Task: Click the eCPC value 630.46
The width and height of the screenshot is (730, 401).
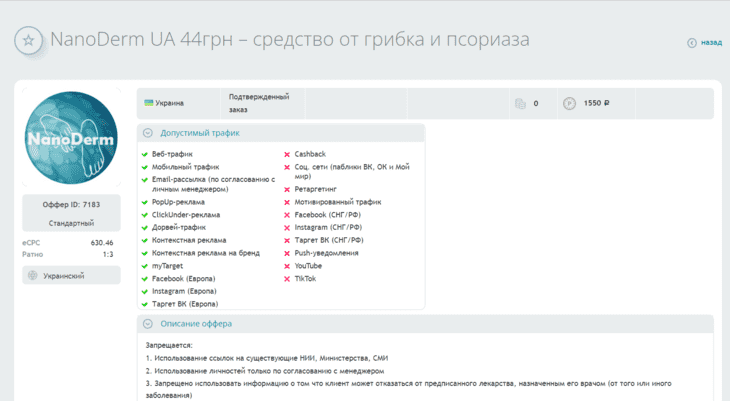Action: pyautogui.click(x=102, y=243)
